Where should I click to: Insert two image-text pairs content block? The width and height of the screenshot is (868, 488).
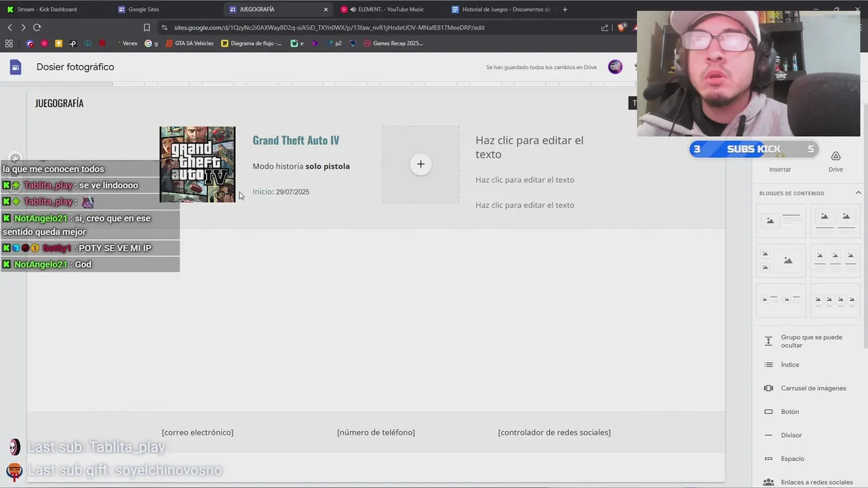click(x=781, y=300)
